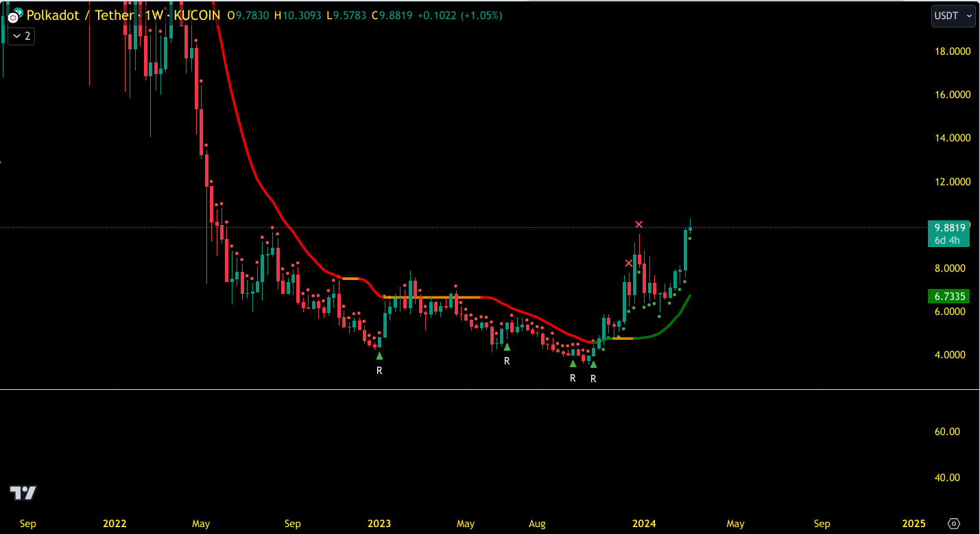Click the rightmost R label

pos(593,378)
